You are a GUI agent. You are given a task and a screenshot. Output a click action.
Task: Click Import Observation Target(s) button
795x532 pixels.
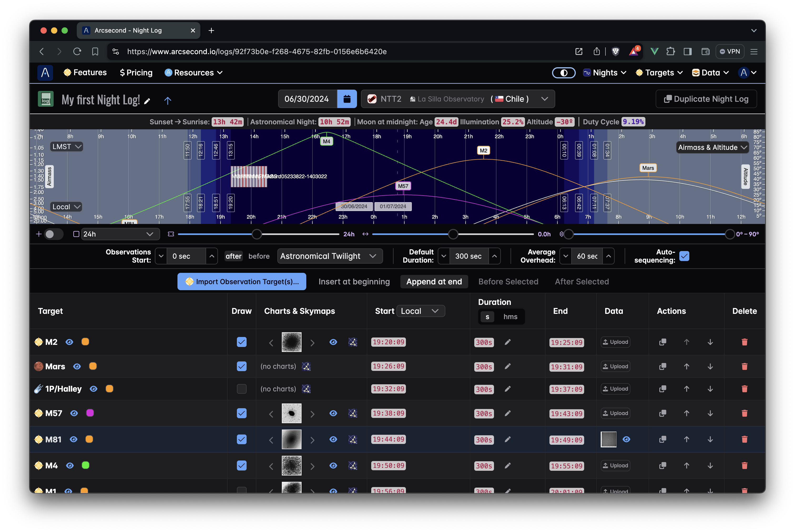[x=242, y=282]
